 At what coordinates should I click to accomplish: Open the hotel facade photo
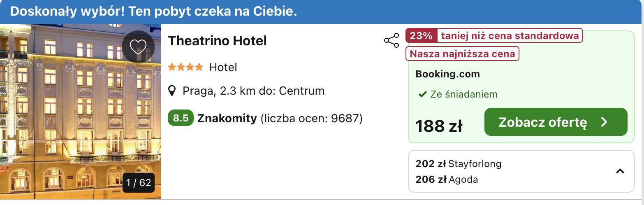click(81, 112)
